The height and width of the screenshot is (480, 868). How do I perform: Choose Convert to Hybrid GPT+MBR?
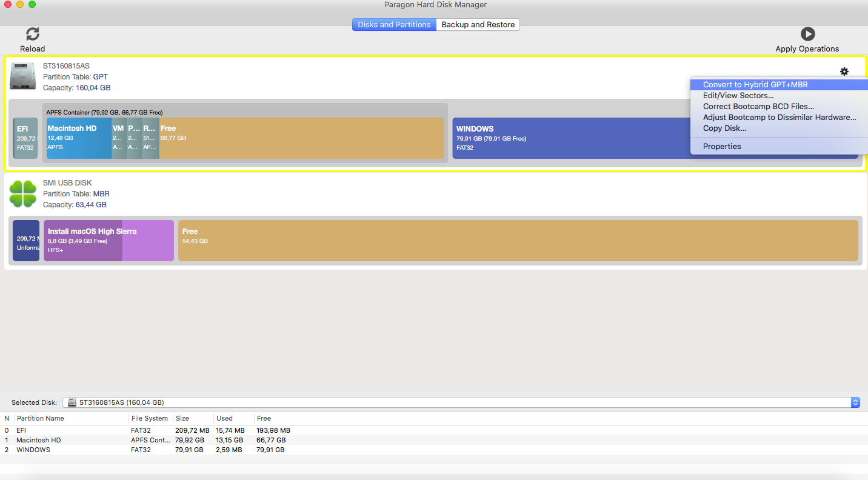755,85
